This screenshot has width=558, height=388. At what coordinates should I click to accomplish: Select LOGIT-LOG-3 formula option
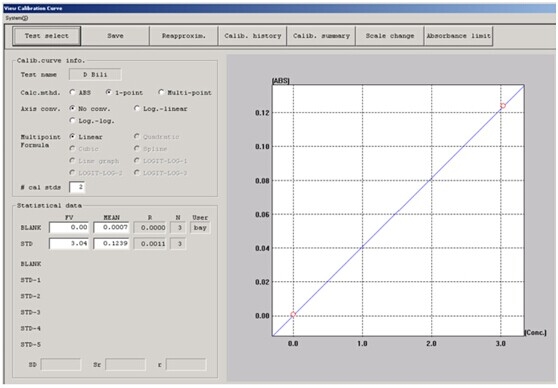pos(137,173)
